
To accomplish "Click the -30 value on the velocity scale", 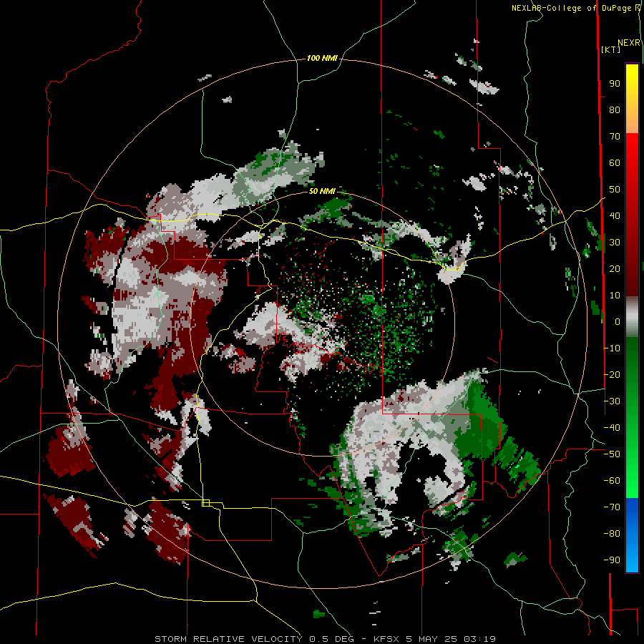I will point(612,401).
